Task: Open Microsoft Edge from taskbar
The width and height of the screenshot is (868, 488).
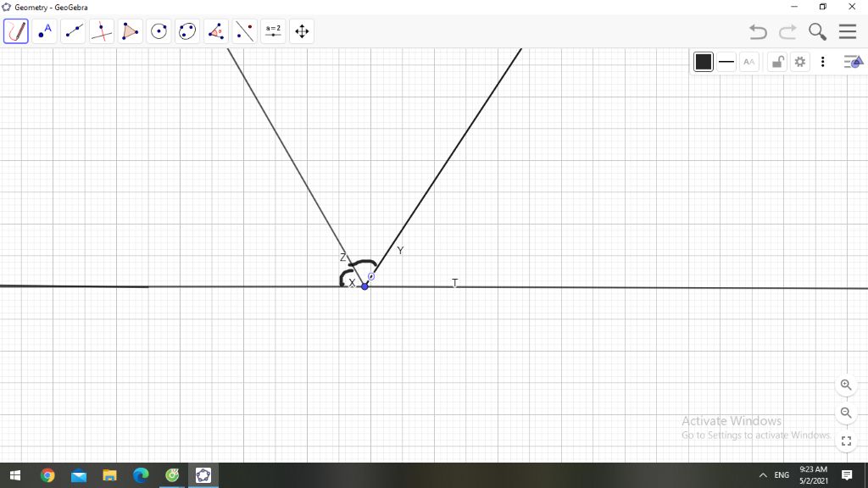Action: [x=141, y=475]
